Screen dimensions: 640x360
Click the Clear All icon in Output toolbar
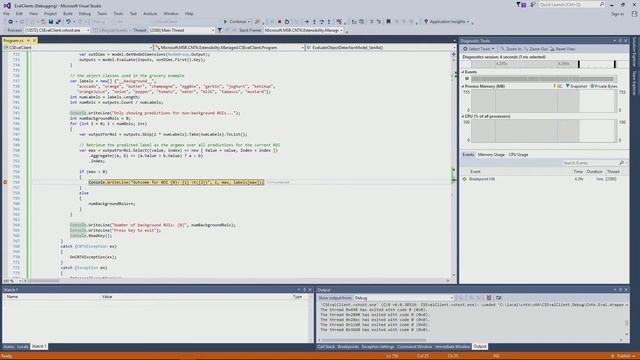point(489,298)
